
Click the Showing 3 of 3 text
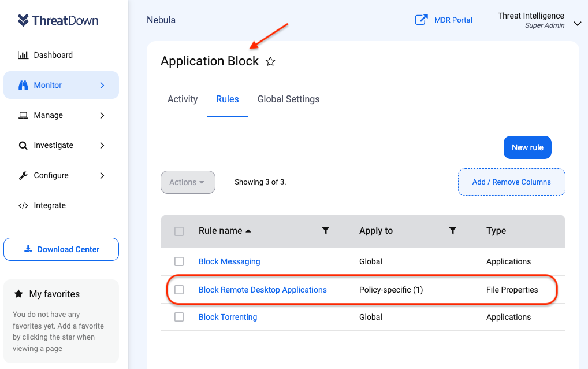click(x=260, y=182)
